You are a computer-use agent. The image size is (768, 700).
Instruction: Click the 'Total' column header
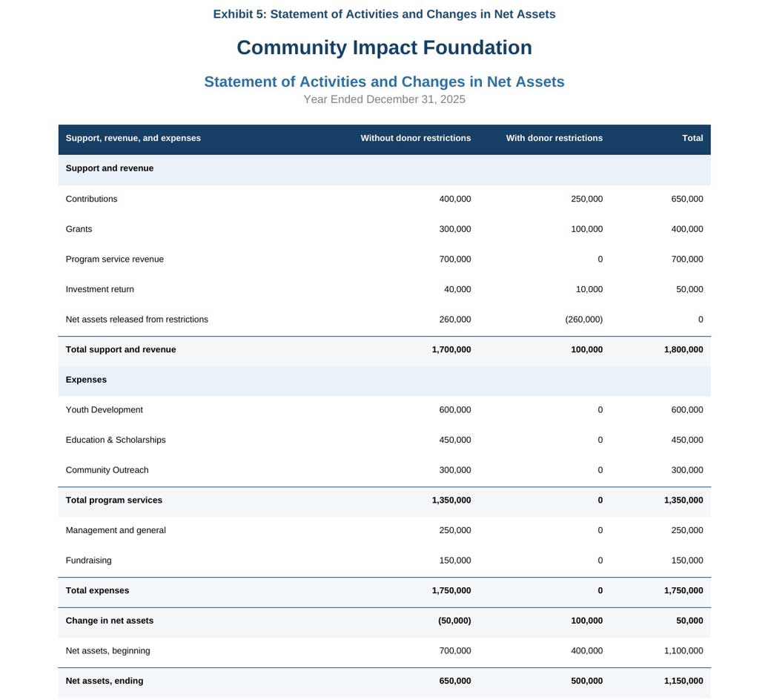click(x=692, y=138)
